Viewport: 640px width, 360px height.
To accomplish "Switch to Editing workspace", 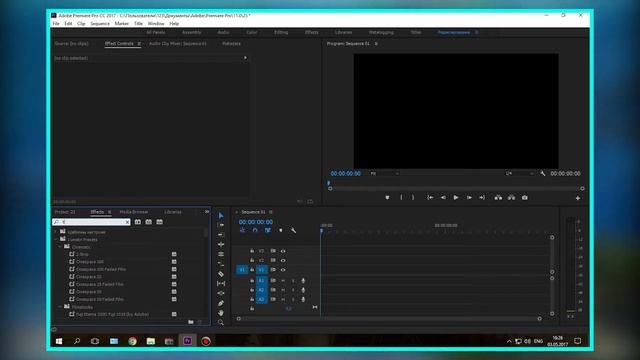I will click(281, 33).
